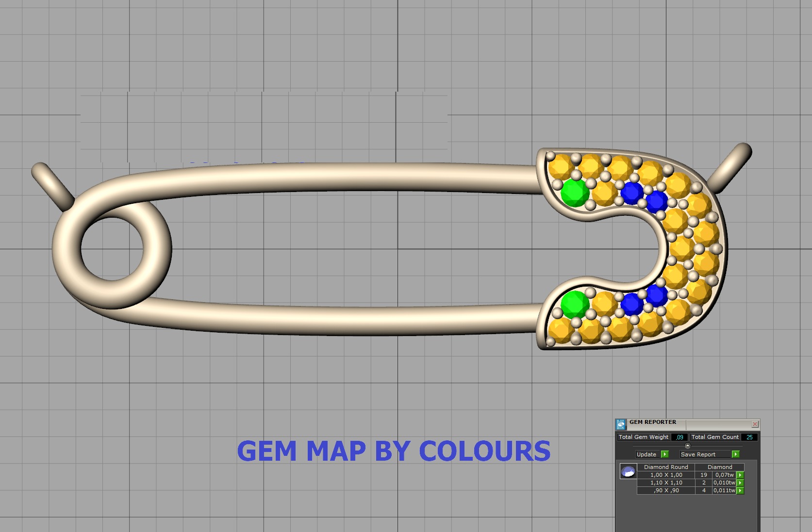Click the 0,011tw weight cell
812x532 pixels.
point(725,491)
